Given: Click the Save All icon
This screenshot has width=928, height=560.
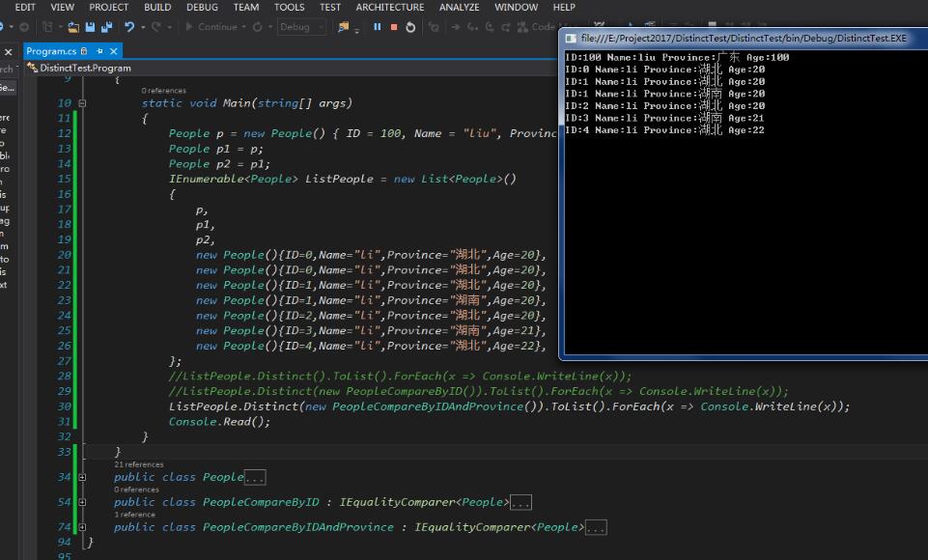Looking at the screenshot, I should (104, 27).
